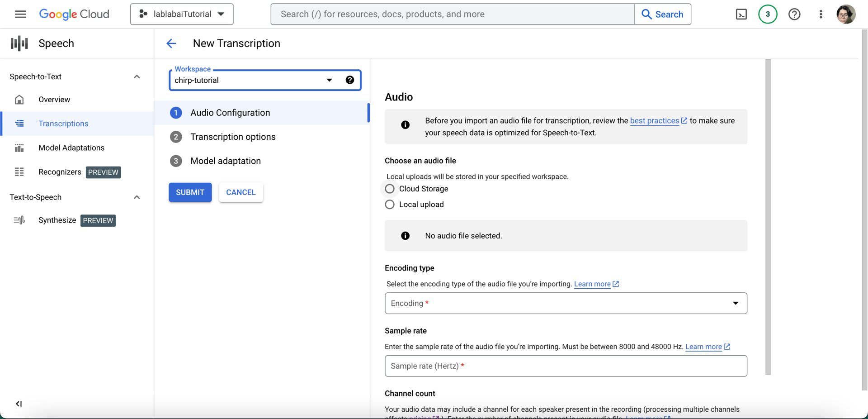Expand the Workspace chirp-tutorial dropdown
Screen dimensions: 868x419
(x=330, y=80)
